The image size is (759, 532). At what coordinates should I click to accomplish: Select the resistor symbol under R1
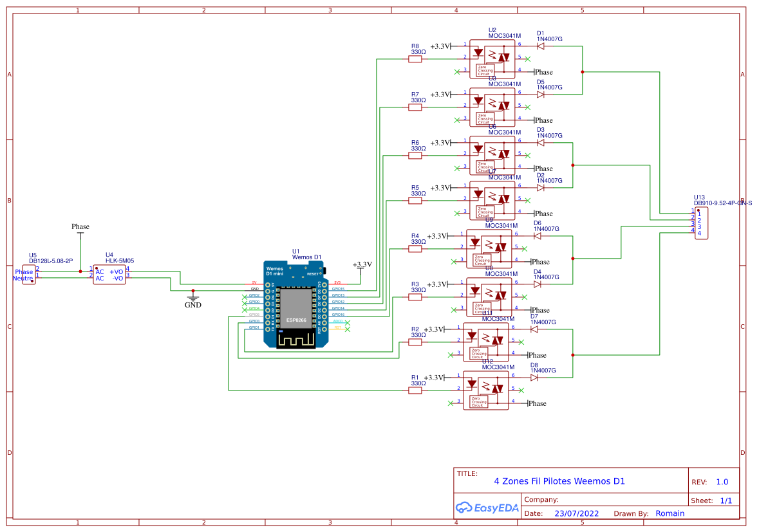pos(415,390)
